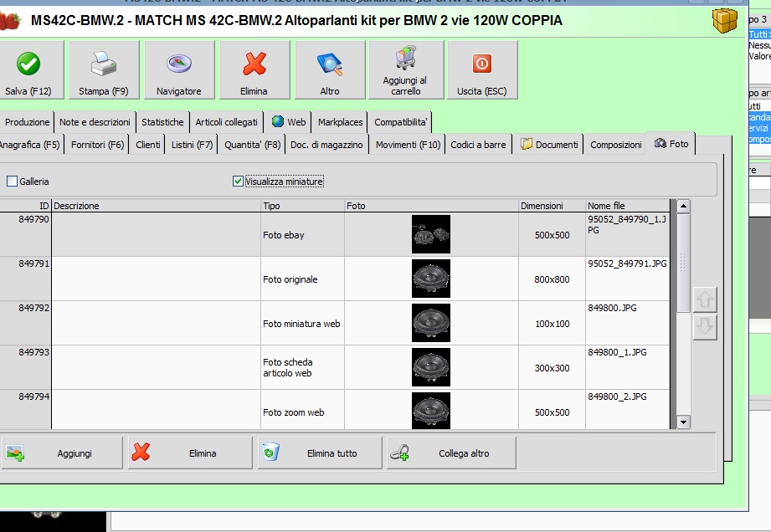Image resolution: width=771 pixels, height=532 pixels.
Task: Click the table scrollbar down arrow
Action: point(683,422)
